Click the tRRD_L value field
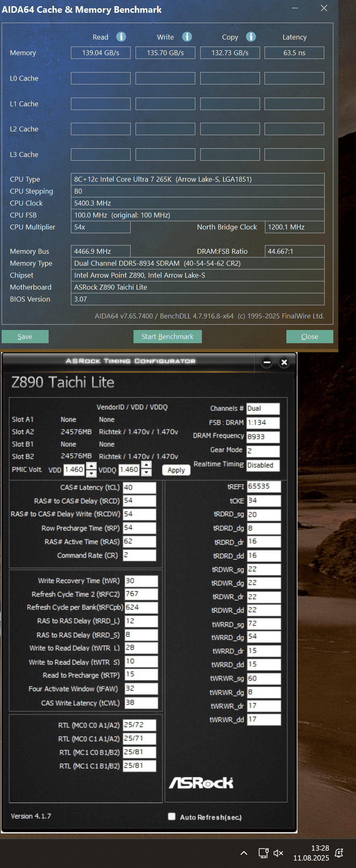Screen dimensions: 356x868 click(x=141, y=621)
